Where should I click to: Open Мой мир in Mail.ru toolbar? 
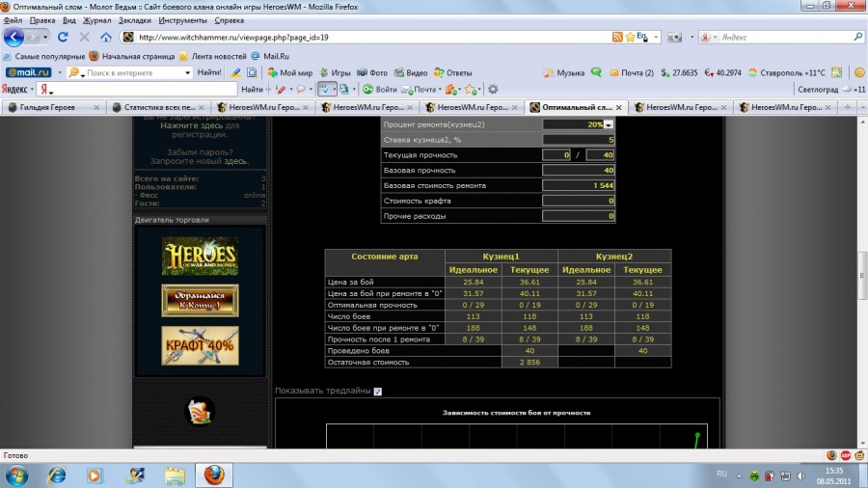coord(290,72)
